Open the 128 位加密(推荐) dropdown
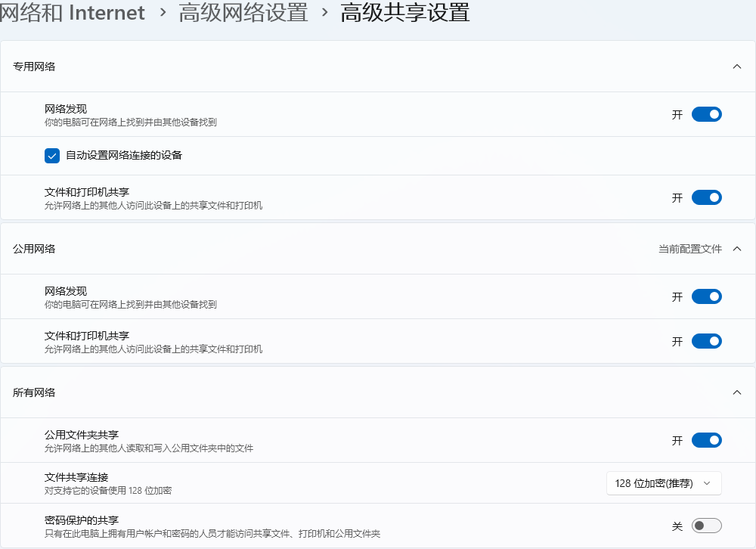756x549 pixels. pos(664,483)
